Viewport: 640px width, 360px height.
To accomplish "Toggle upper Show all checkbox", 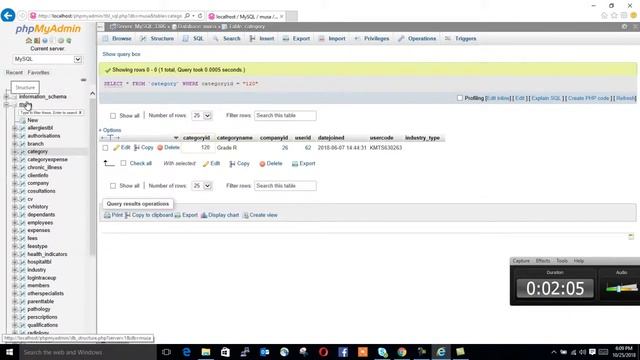I will point(113,116).
